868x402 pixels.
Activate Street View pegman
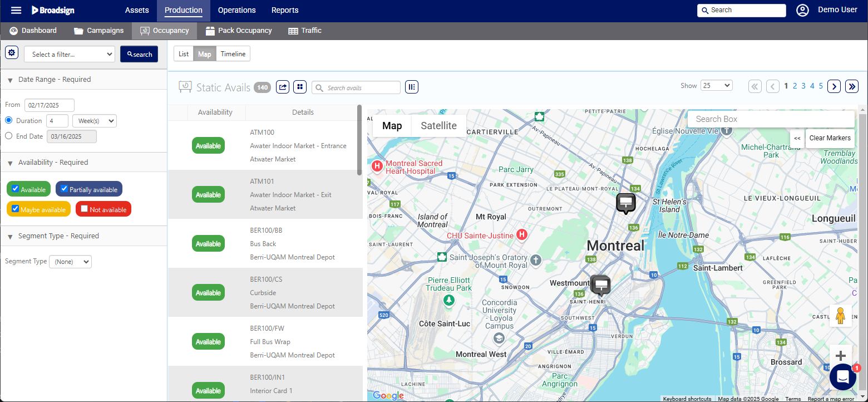pyautogui.click(x=840, y=316)
